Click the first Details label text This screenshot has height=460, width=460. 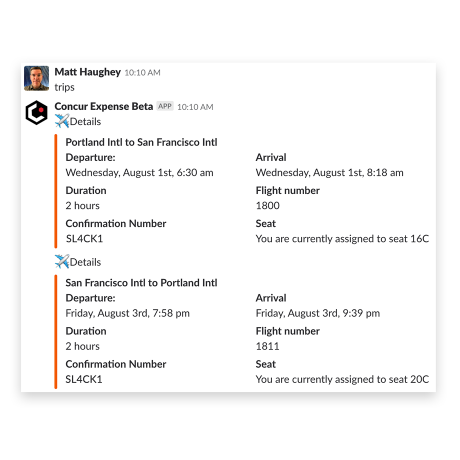85,122
